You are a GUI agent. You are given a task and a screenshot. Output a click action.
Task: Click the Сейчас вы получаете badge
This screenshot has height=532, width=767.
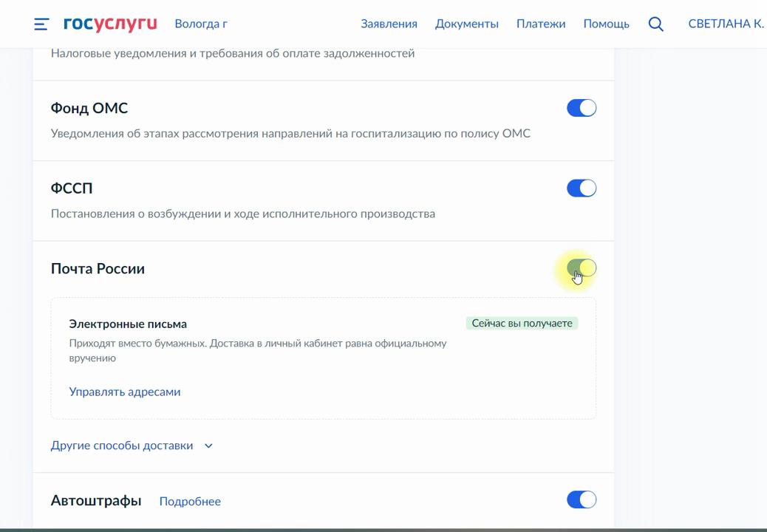point(522,323)
